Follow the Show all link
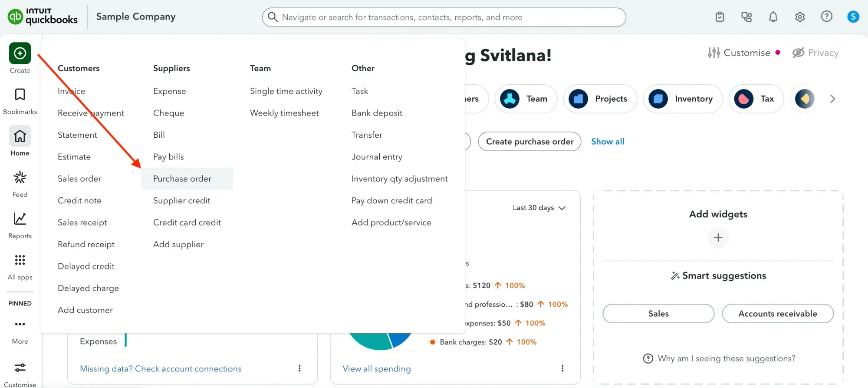This screenshot has width=868, height=388. tap(608, 142)
